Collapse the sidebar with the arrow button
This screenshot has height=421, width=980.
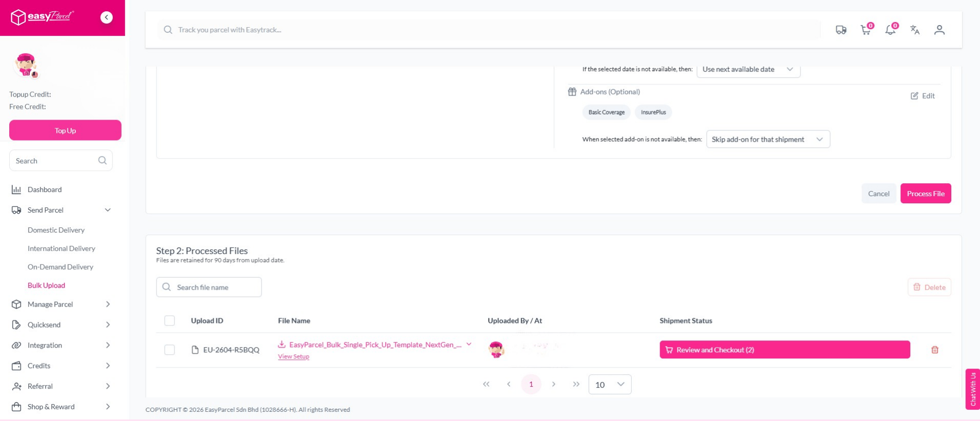click(106, 17)
